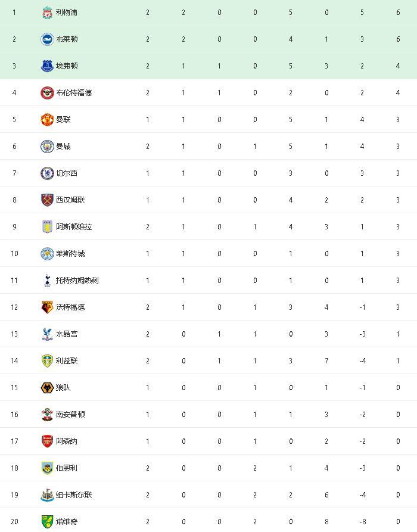This screenshot has width=417, height=532.
Task: Click the Newcastle United crest icon
Action: click(x=47, y=495)
